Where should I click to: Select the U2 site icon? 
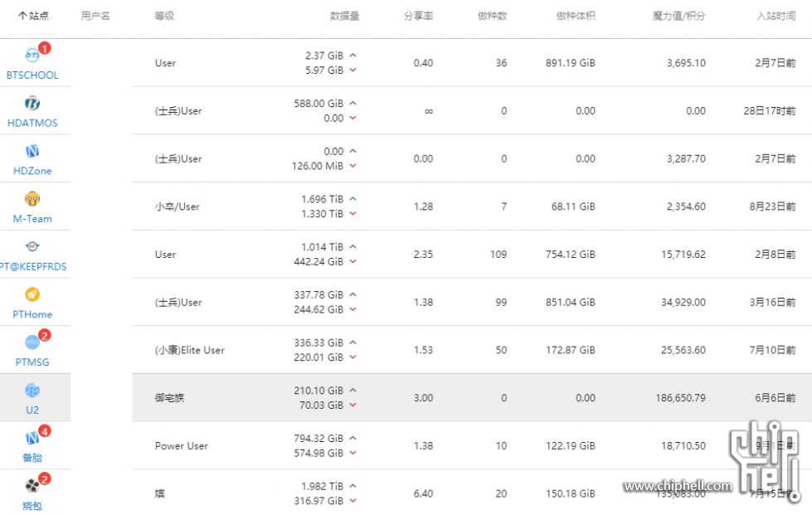click(x=32, y=390)
